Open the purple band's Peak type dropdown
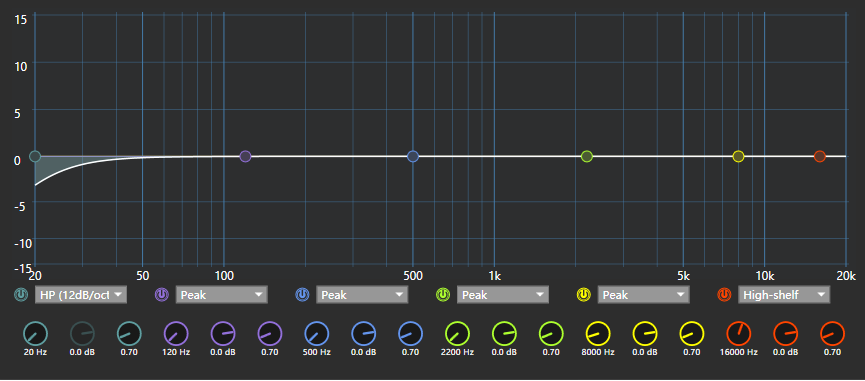 [222, 295]
